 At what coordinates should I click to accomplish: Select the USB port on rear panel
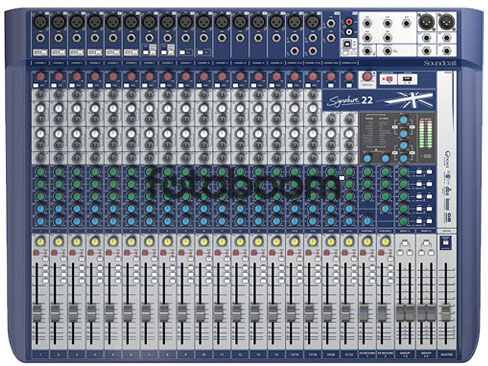(x=347, y=43)
